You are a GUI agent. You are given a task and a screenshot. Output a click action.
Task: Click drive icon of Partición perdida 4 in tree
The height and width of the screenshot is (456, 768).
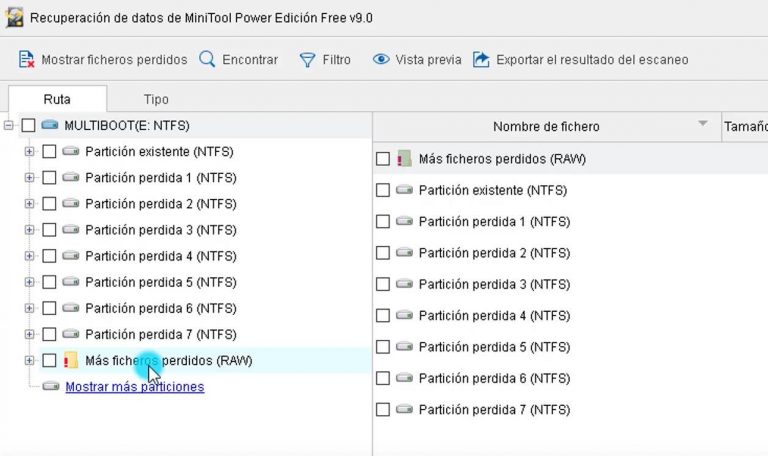(x=71, y=255)
